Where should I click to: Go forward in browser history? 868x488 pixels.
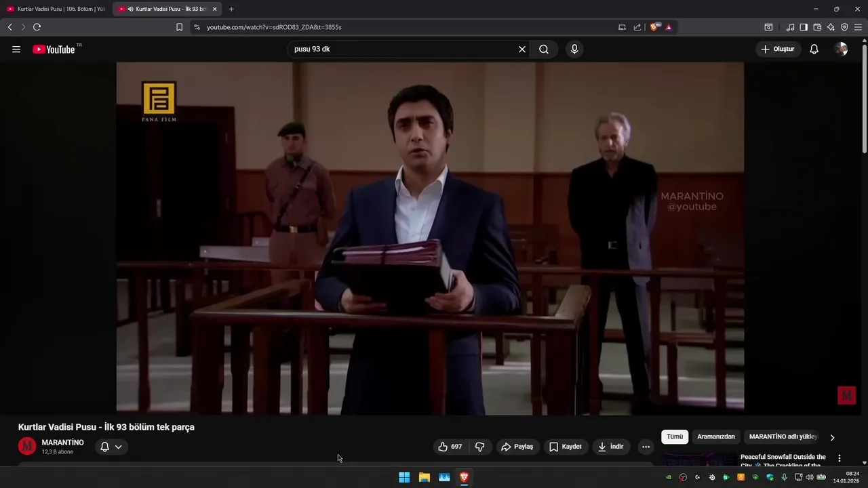click(23, 27)
